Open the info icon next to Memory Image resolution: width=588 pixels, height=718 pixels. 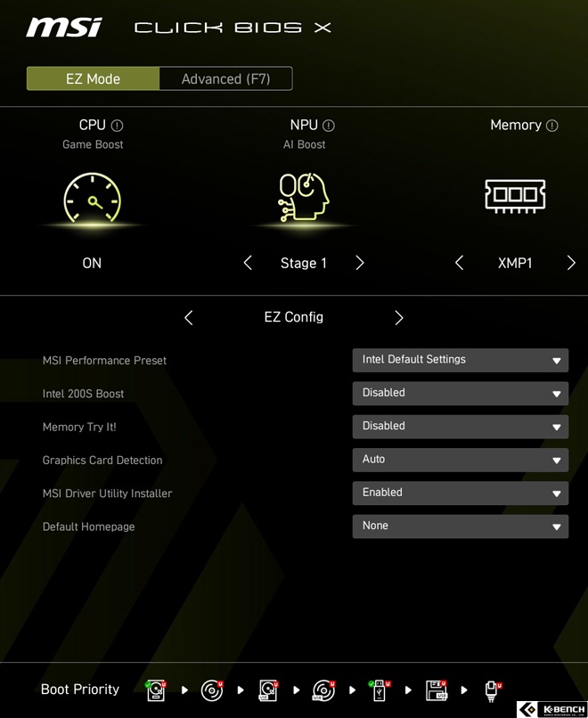pyautogui.click(x=552, y=126)
